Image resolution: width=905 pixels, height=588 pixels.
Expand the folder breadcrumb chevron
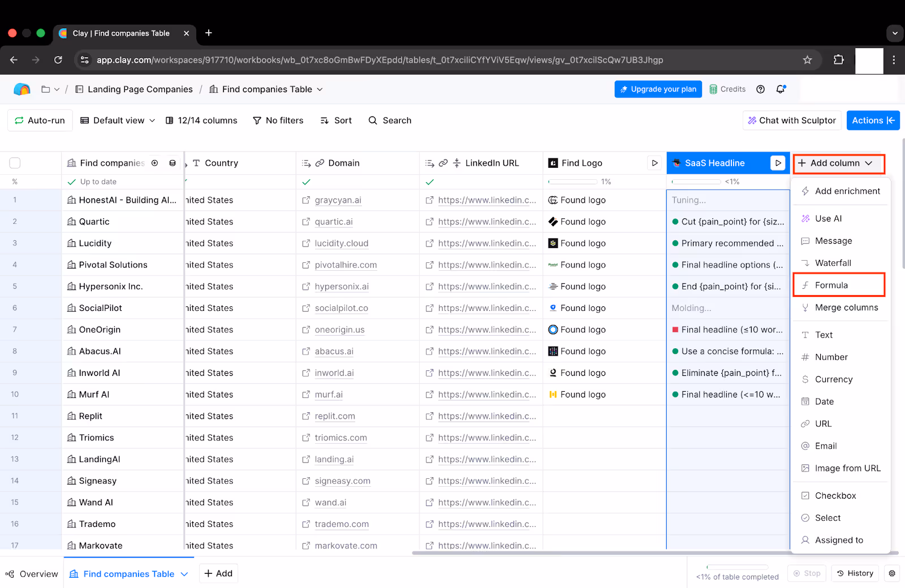coord(57,89)
